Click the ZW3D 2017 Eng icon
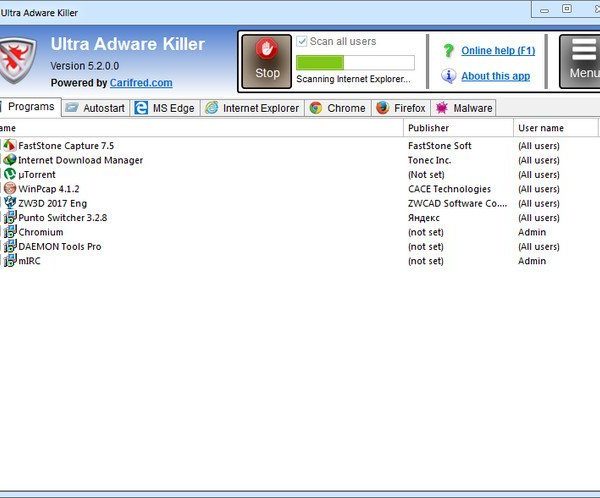600x498 pixels. coord(10,203)
